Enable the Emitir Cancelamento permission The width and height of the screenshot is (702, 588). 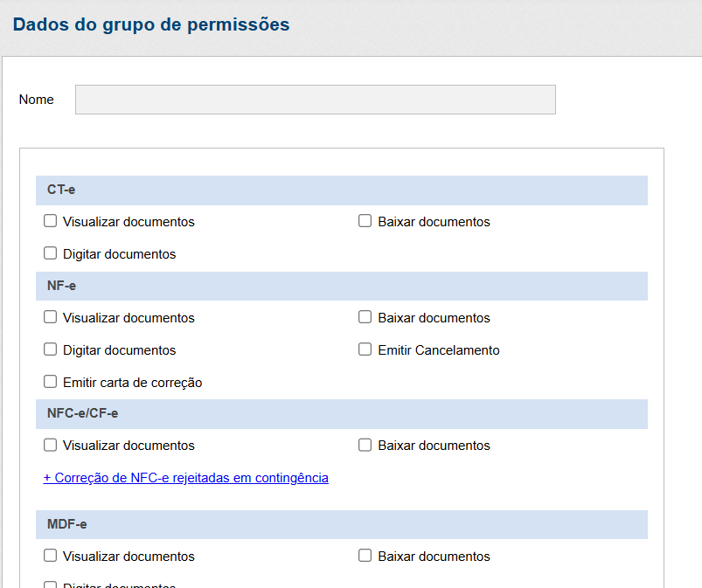click(x=365, y=349)
